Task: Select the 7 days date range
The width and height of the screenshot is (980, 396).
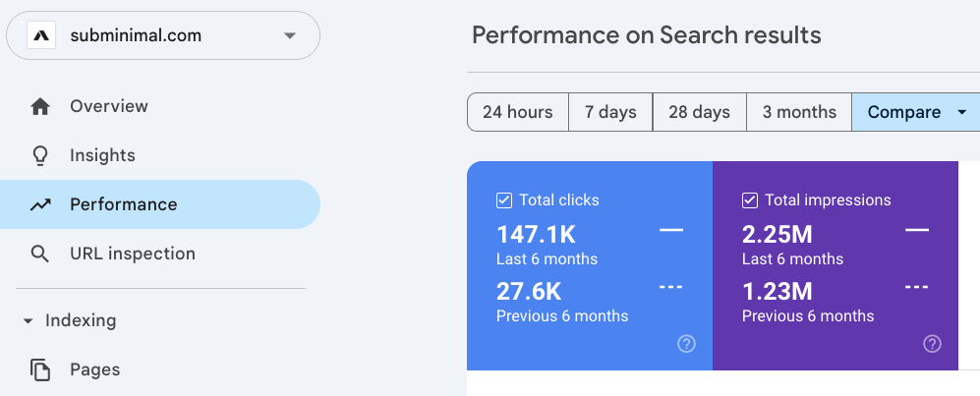Action: pos(610,112)
